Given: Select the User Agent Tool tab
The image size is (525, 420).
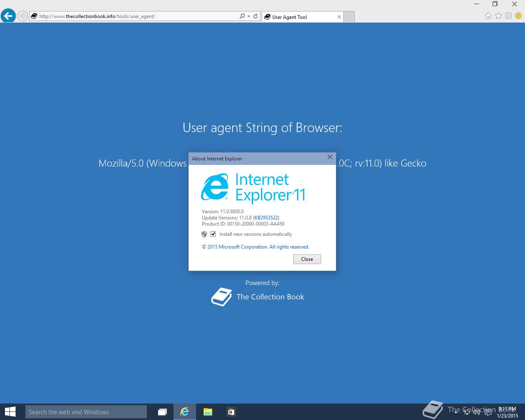Looking at the screenshot, I should coord(303,17).
